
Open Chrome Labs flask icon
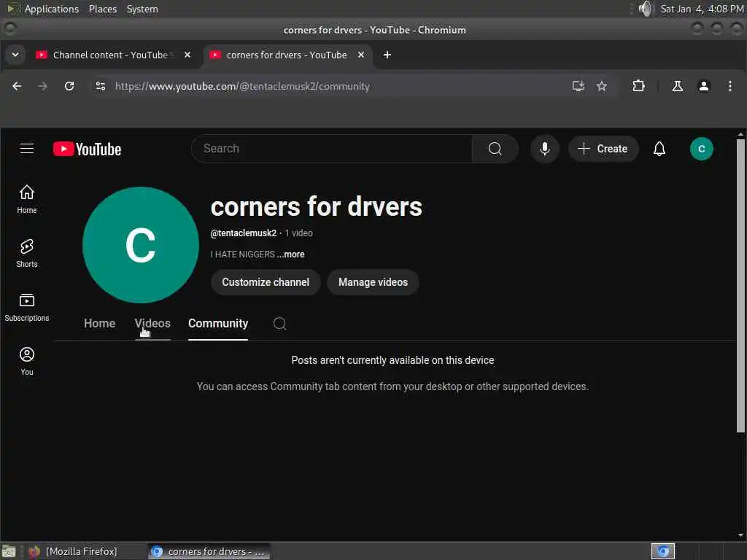point(677,86)
